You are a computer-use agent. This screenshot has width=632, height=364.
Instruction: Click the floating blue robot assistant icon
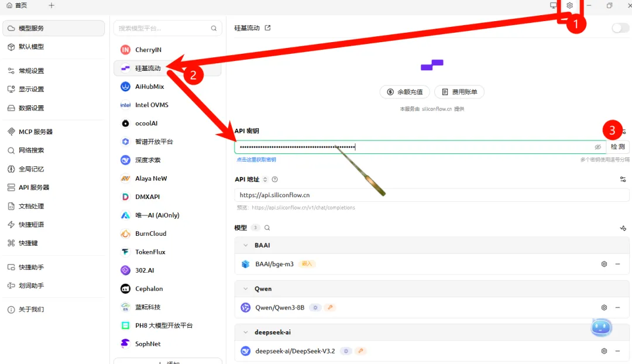pos(601,327)
